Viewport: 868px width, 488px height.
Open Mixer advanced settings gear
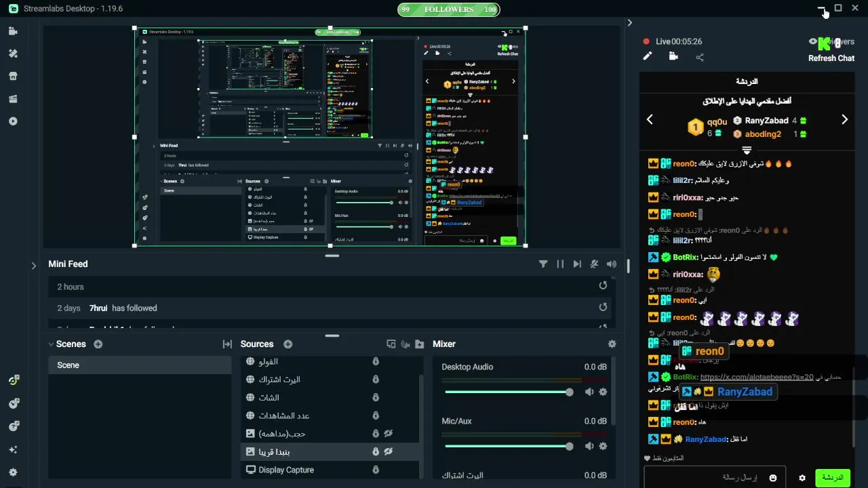612,344
